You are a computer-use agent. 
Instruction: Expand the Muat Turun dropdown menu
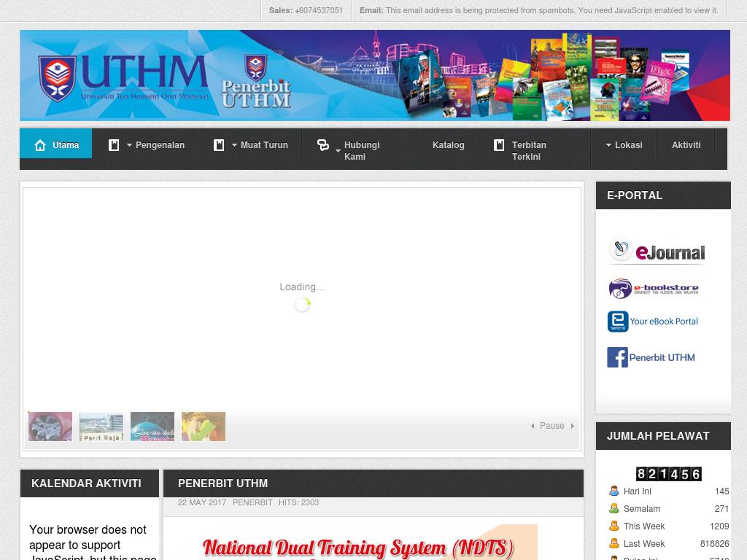click(259, 145)
